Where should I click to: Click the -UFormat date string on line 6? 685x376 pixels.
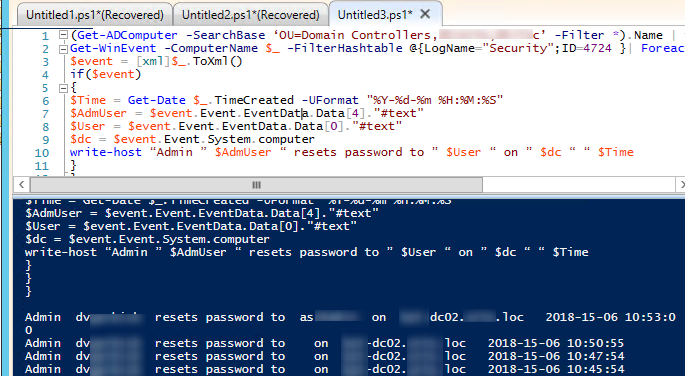[435, 100]
